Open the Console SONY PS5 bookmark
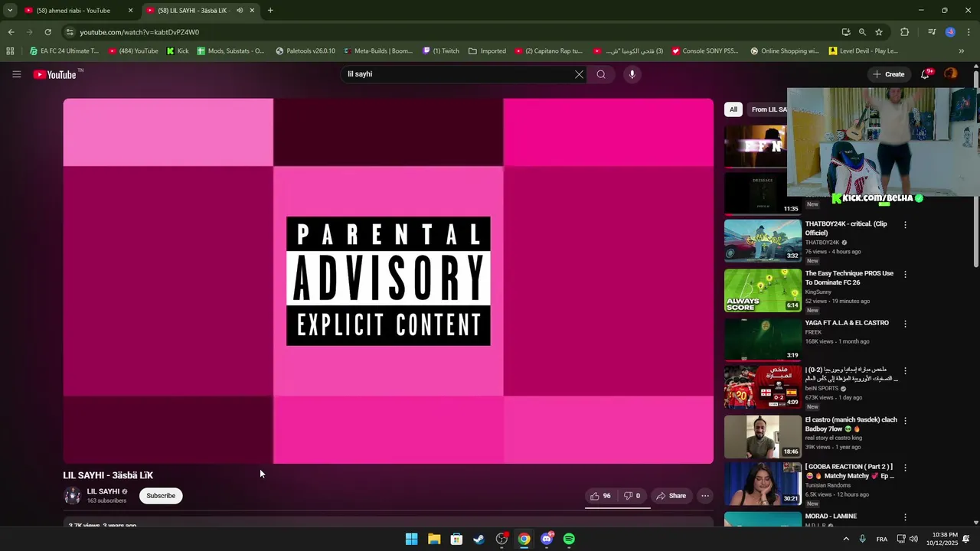Viewport: 980px width, 551px height. (x=705, y=51)
